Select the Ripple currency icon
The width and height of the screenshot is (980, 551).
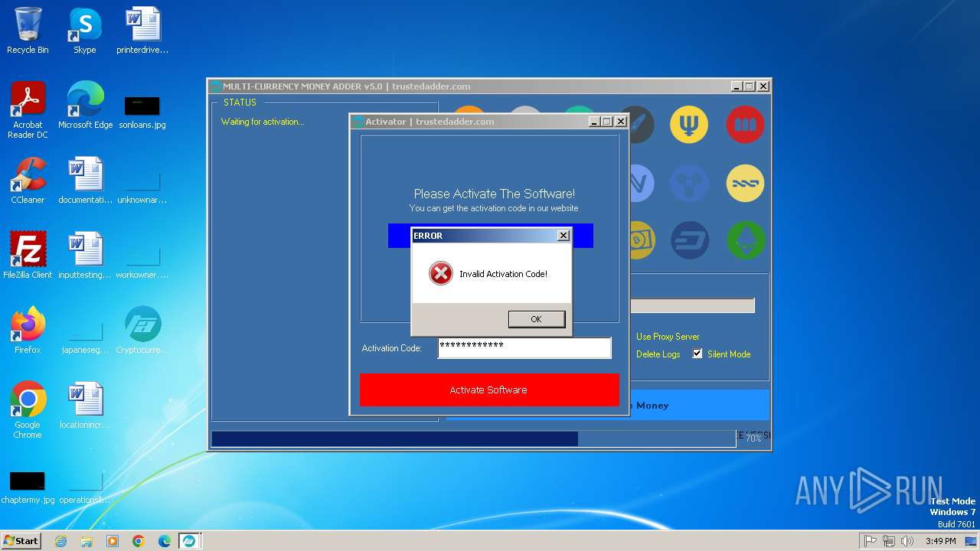pyautogui.click(x=689, y=183)
